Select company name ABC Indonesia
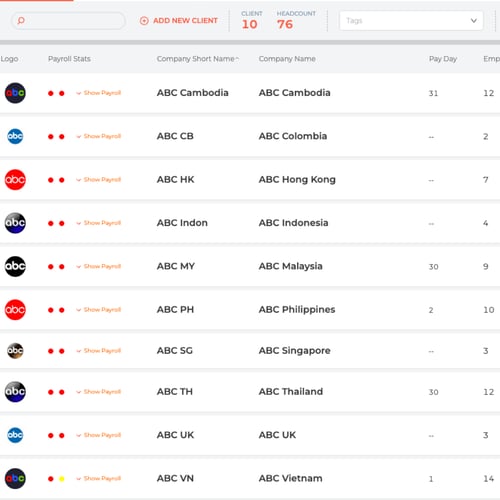 (x=294, y=223)
